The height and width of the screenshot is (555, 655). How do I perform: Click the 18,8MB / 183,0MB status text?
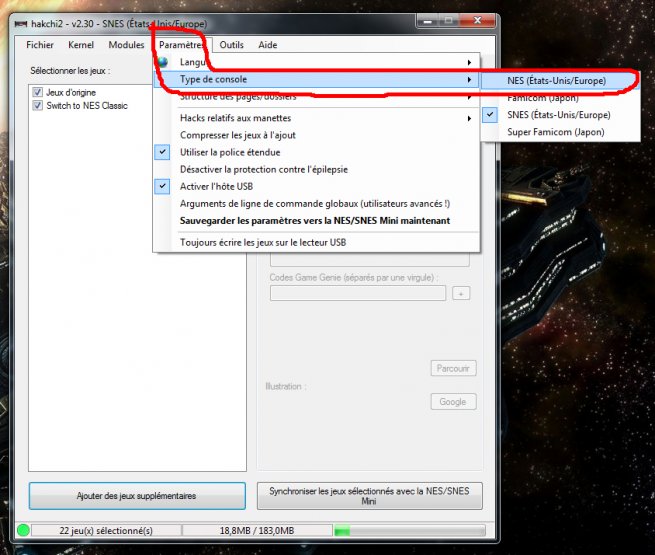[257, 531]
